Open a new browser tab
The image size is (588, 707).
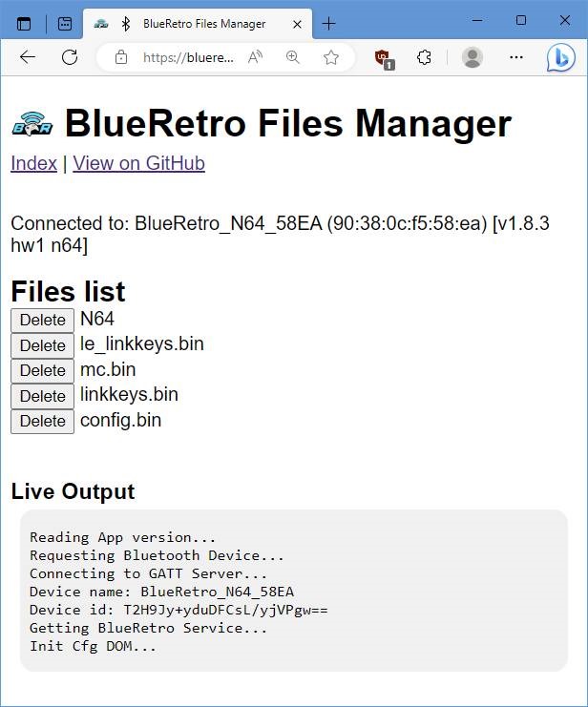329,24
